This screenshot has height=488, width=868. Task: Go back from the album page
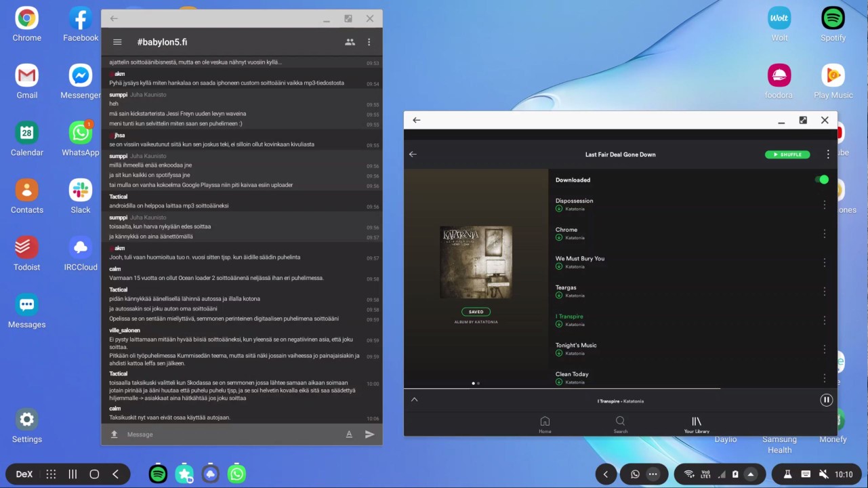(x=413, y=155)
